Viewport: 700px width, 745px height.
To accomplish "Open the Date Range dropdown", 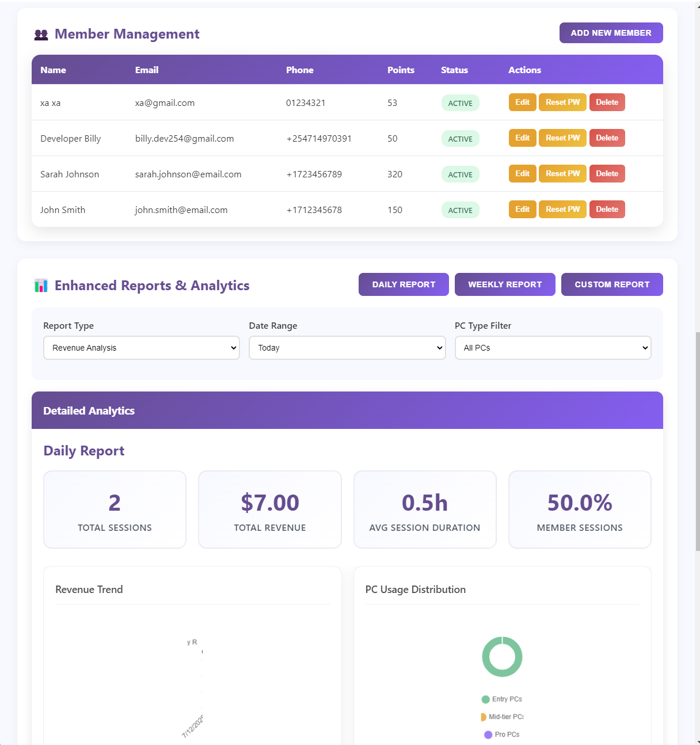I will [347, 348].
